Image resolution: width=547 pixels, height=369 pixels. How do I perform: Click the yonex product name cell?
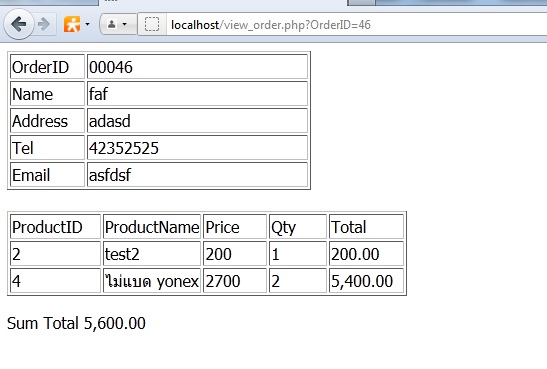click(152, 280)
